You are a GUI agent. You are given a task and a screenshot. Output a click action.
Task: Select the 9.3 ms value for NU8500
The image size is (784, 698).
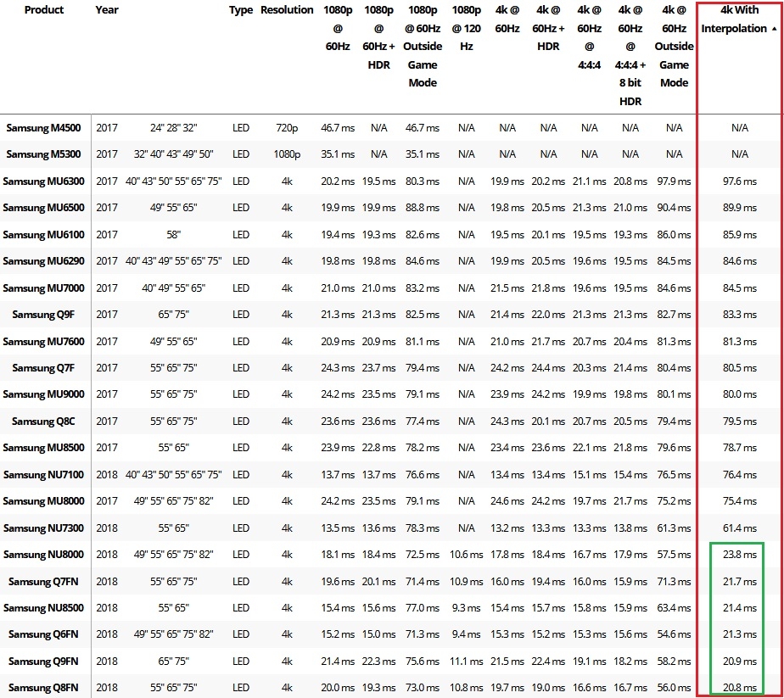tap(466, 609)
